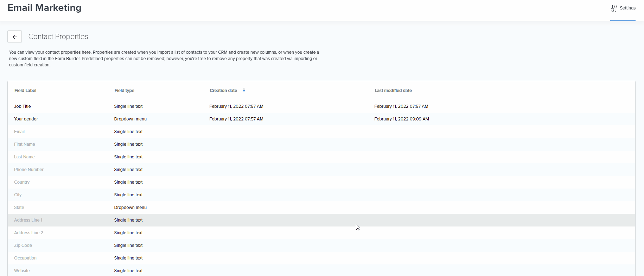The height and width of the screenshot is (276, 644).
Task: Click the Occupation field row
Action: click(x=25, y=258)
